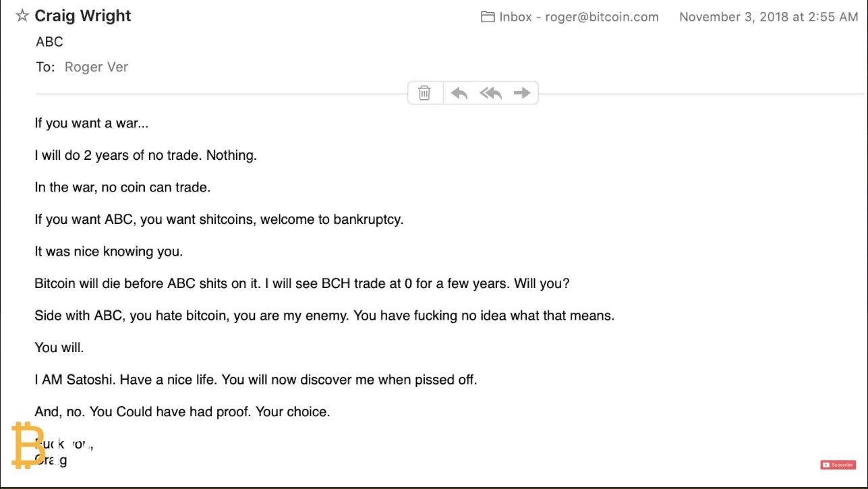This screenshot has width=868, height=489.
Task: Click the email subject line ABC
Action: (x=49, y=42)
